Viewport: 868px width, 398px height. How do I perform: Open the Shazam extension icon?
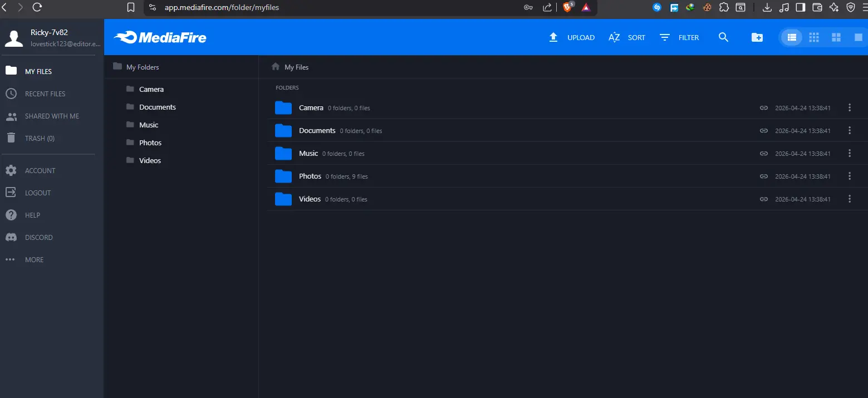657,7
